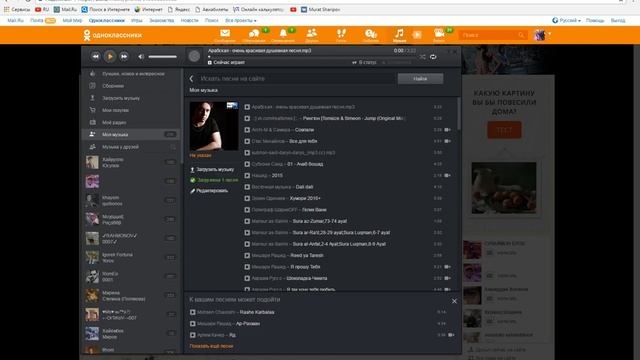
Task: Mute the player with the speaker icon
Action: coord(141,57)
